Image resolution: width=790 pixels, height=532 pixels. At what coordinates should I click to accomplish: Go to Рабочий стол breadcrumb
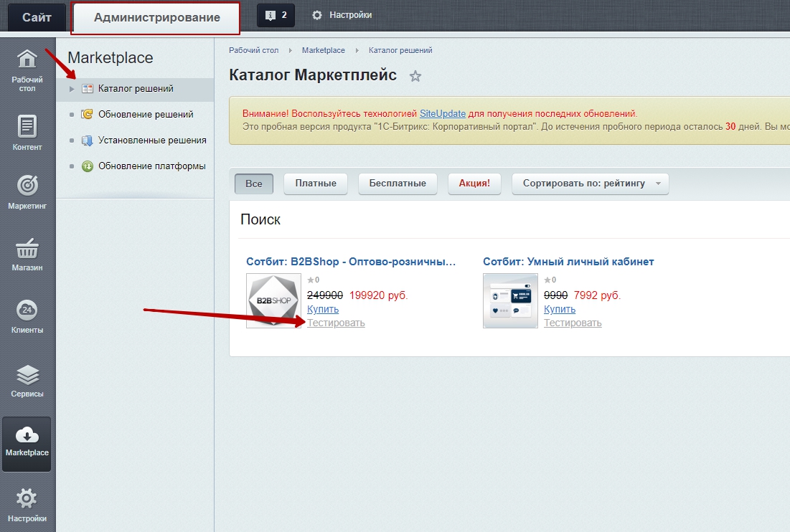point(253,50)
